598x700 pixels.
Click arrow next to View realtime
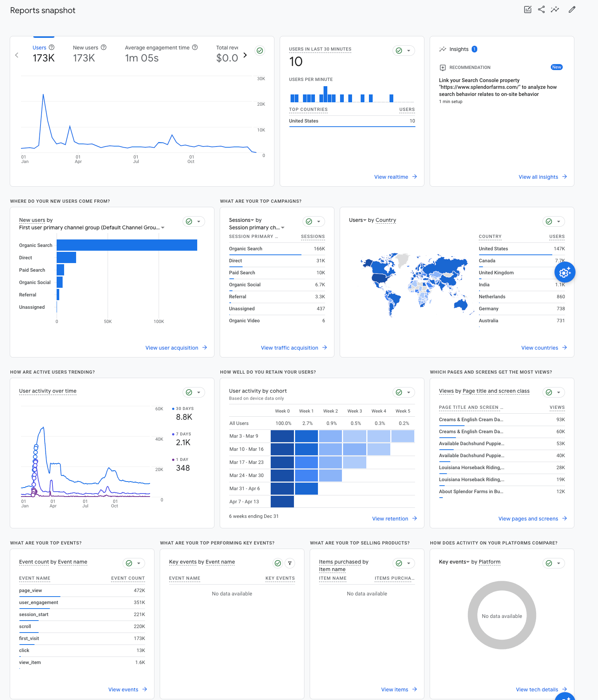pyautogui.click(x=415, y=176)
